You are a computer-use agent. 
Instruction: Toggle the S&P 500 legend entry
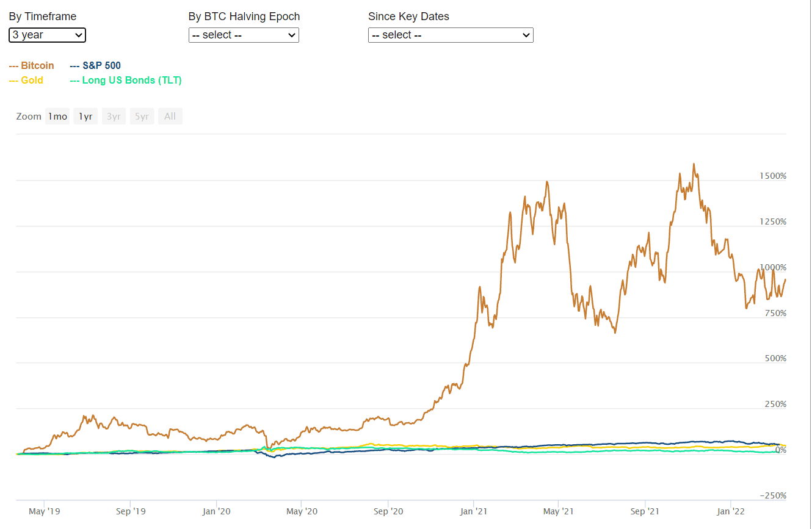95,65
